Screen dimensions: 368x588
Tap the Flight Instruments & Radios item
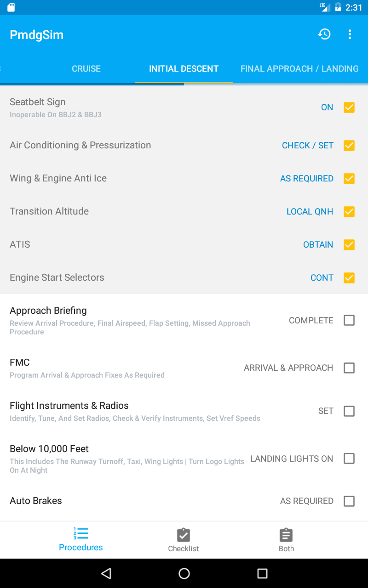point(69,406)
